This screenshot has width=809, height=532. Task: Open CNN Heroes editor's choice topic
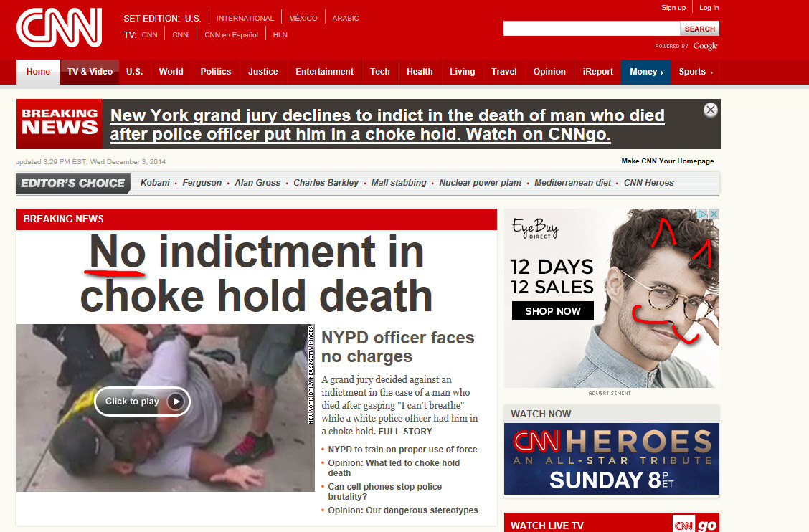click(x=648, y=183)
